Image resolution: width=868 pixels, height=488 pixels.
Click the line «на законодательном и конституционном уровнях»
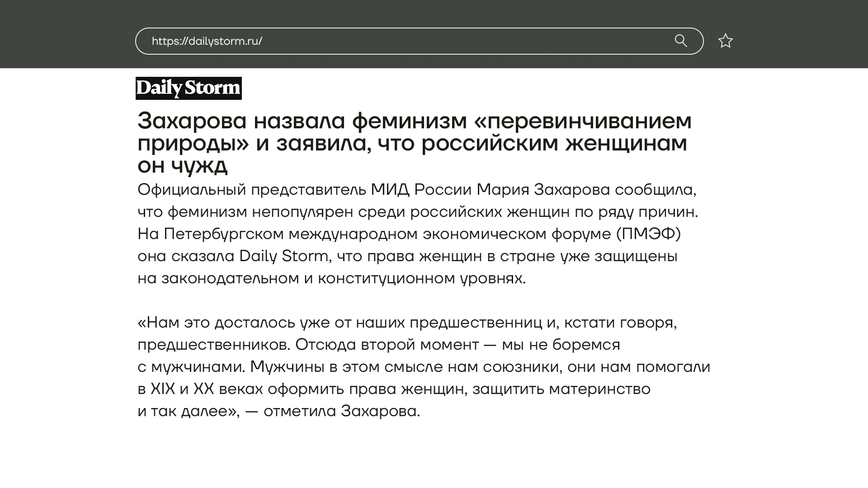click(x=331, y=278)
